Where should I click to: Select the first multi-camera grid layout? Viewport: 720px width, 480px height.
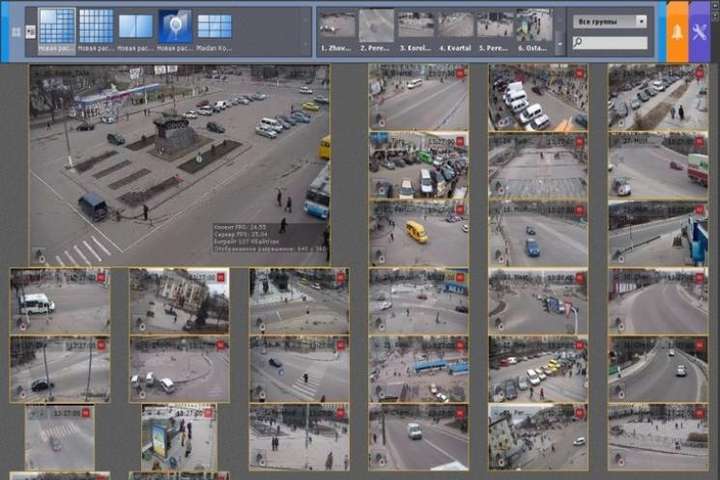point(56,26)
